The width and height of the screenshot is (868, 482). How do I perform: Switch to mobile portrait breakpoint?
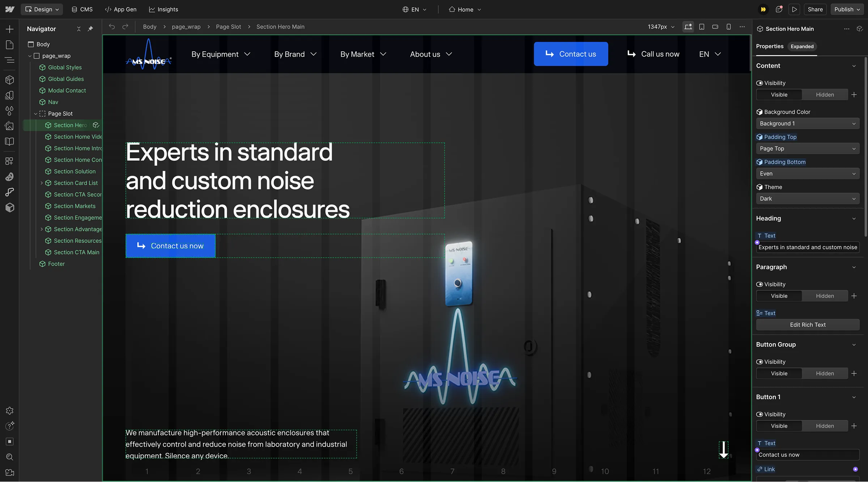pos(728,27)
